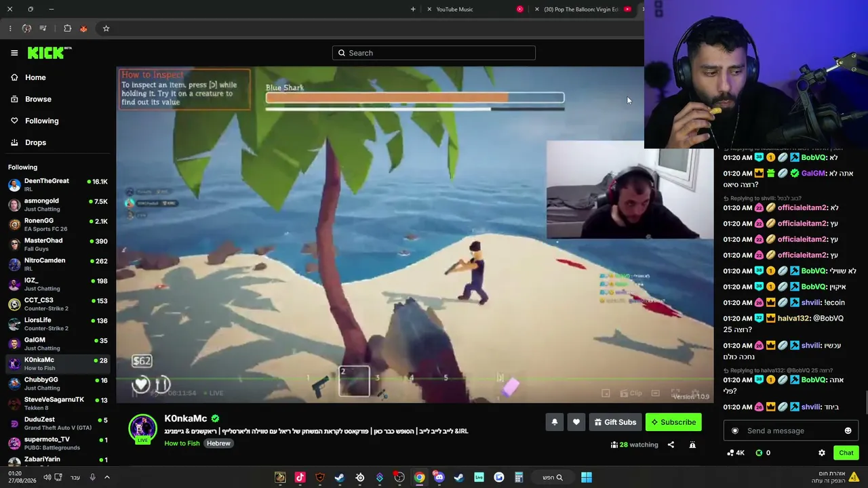Click shvili username in !ecoin message

tap(811, 303)
